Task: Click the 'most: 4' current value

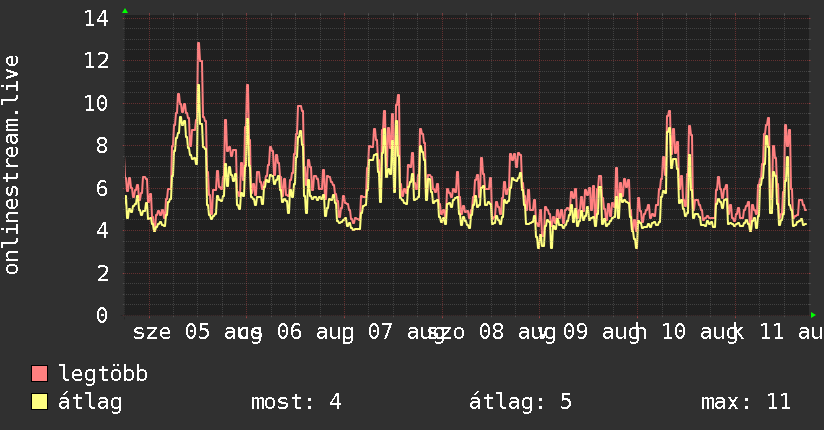Action: click(x=296, y=402)
